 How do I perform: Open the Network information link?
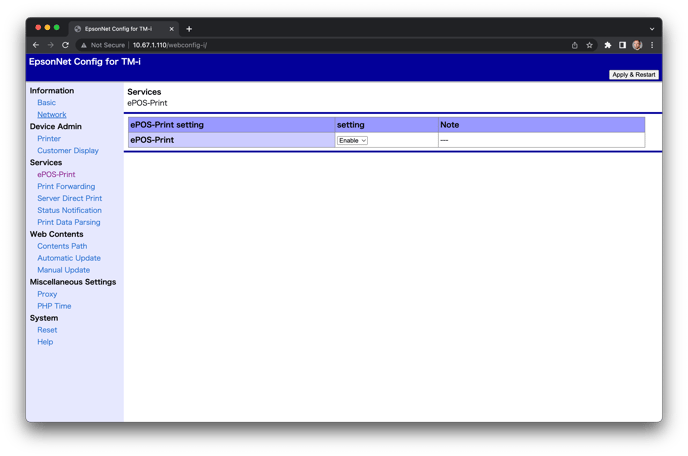pyautogui.click(x=52, y=115)
